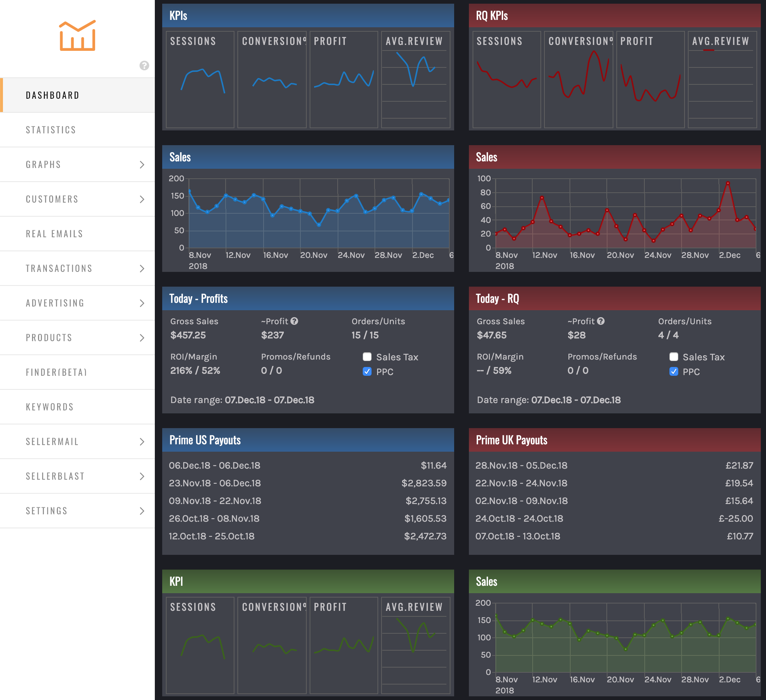766x700 pixels.
Task: Open the Keywords page
Action: tap(49, 406)
